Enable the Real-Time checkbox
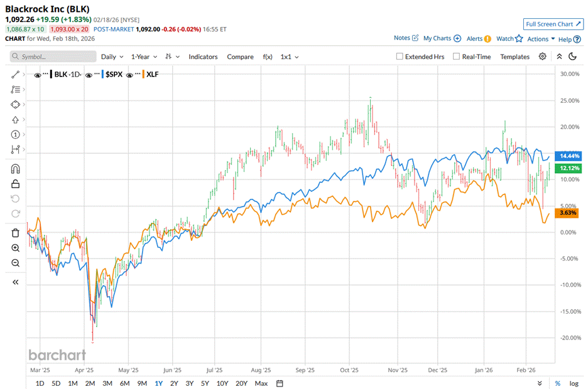 click(456, 56)
